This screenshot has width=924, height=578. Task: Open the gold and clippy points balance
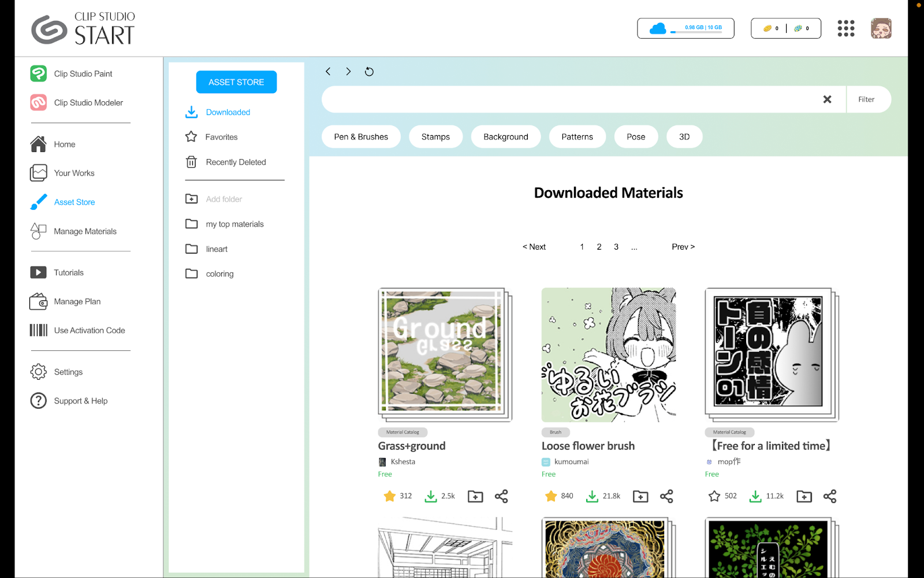tap(786, 28)
